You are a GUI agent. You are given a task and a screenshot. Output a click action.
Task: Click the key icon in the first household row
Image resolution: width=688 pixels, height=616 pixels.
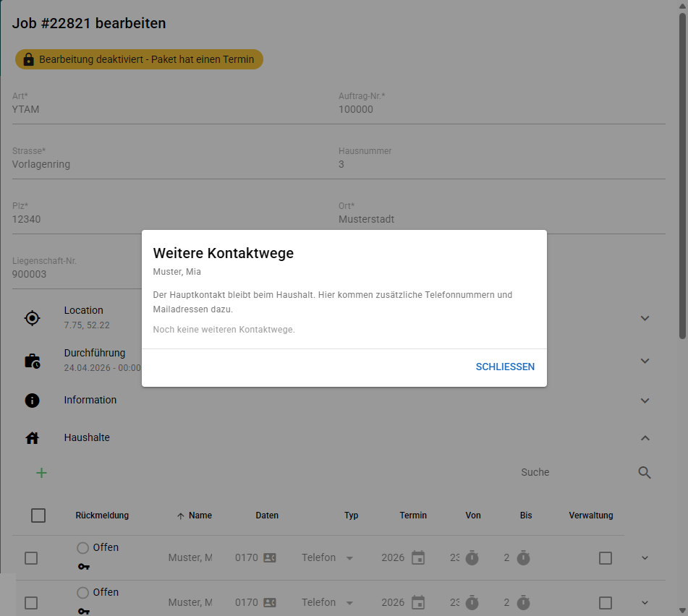coord(84,566)
